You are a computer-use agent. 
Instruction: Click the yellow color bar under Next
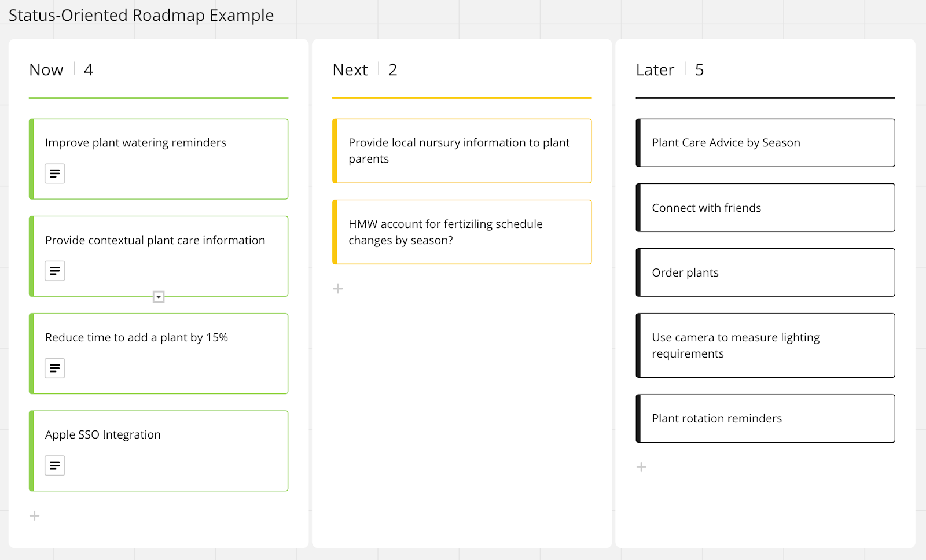point(462,98)
